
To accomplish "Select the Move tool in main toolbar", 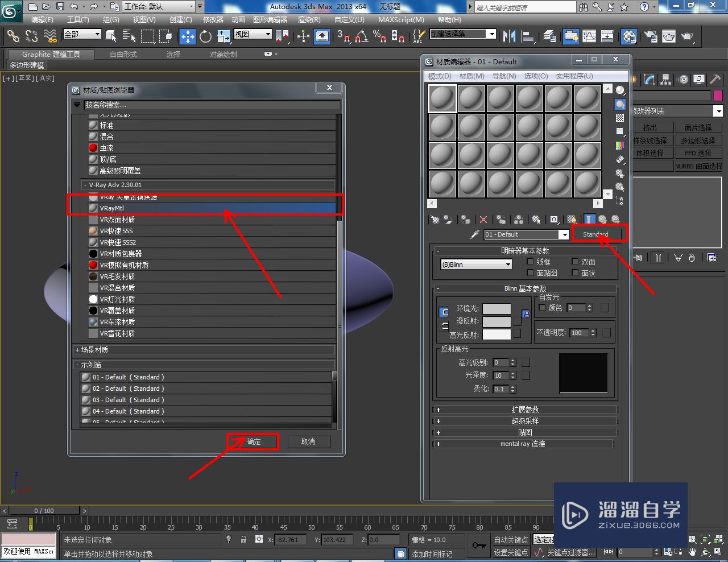I will tap(188, 36).
